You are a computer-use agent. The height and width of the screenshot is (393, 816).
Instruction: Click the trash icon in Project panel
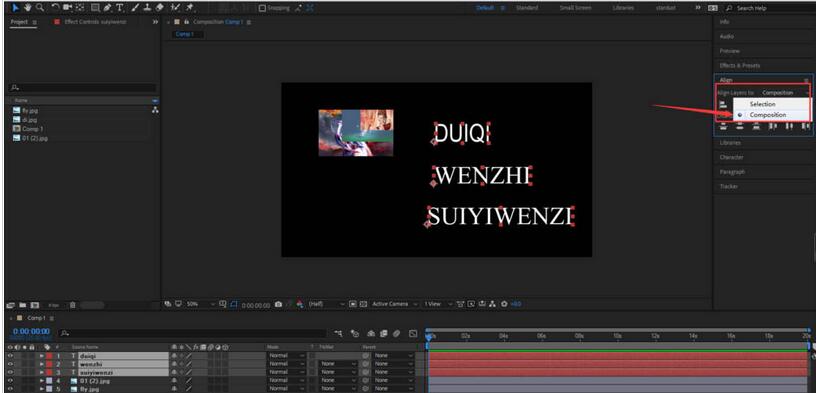73,305
